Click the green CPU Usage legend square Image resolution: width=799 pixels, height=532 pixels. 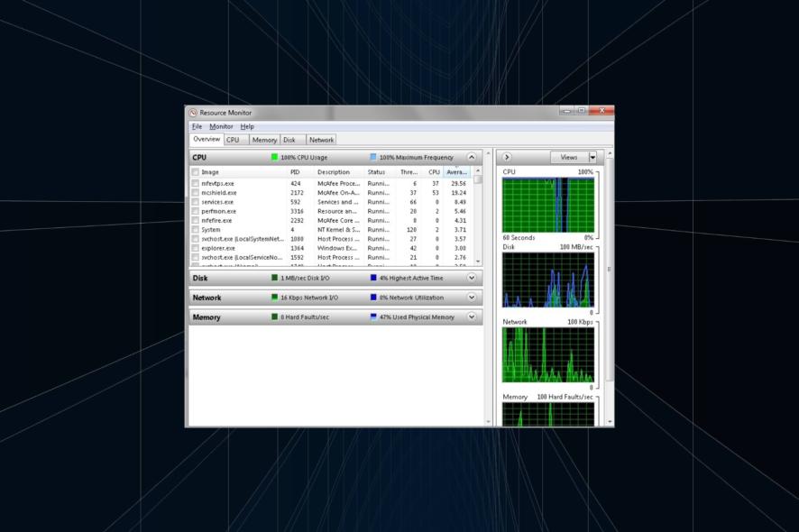274,157
